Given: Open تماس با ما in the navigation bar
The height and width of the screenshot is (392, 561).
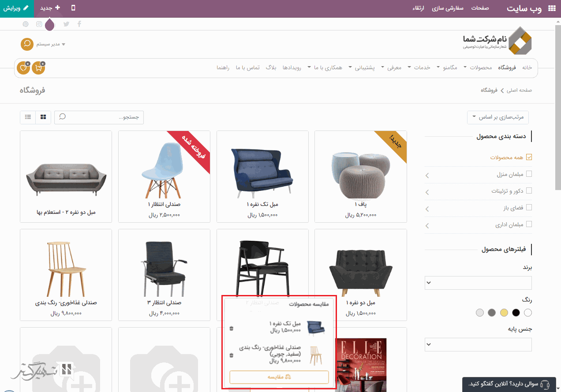Looking at the screenshot, I should (x=247, y=67).
